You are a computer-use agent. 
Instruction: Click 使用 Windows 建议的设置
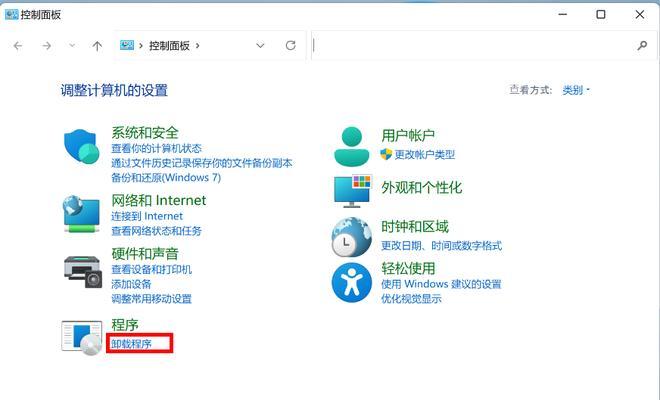coord(441,284)
